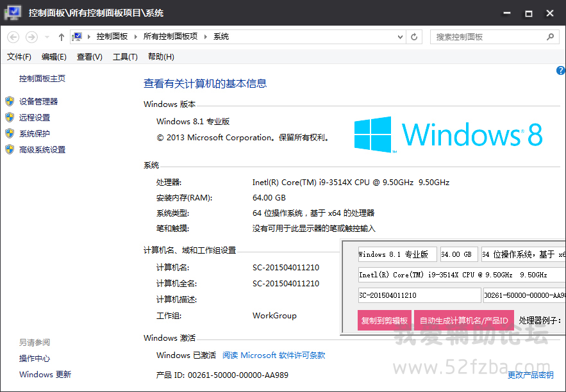The image size is (566, 392).
Task: Click the shield icon beside 远程设置
Action: [10, 117]
